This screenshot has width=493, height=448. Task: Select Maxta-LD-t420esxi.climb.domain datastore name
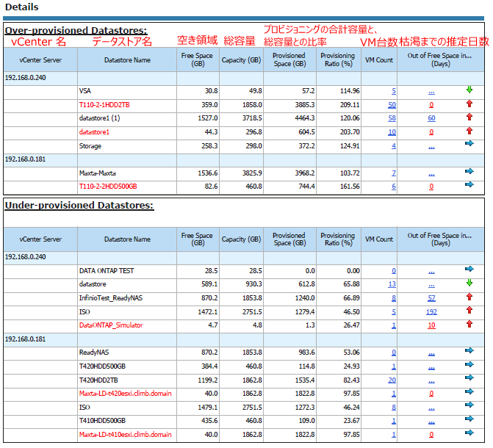coord(126,394)
